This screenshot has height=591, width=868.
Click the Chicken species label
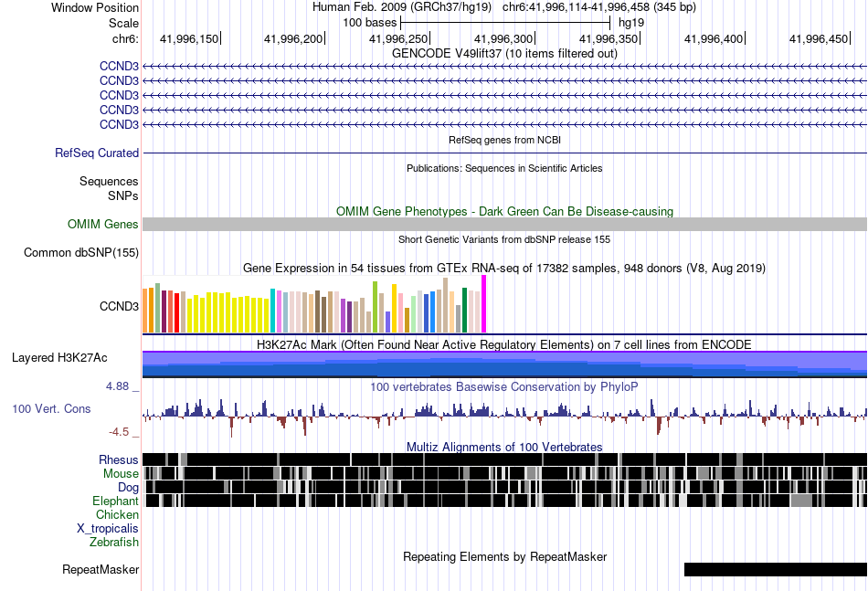117,514
